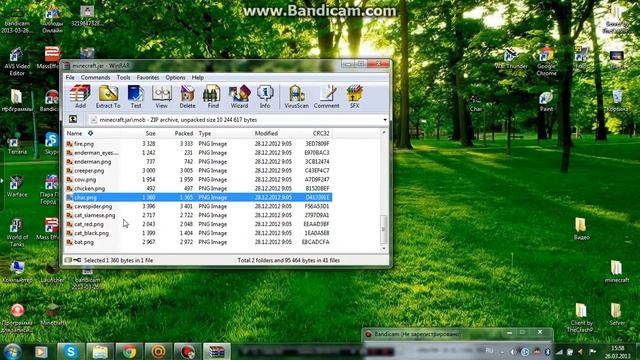Click the file list scrollbar thumb
Screen dimensions: 640x360
pyautogui.click(x=384, y=229)
